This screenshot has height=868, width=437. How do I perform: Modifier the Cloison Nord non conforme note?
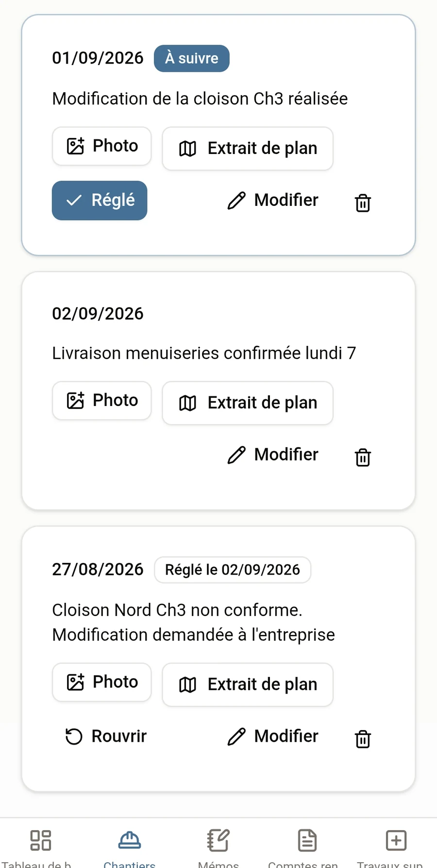[x=273, y=736]
